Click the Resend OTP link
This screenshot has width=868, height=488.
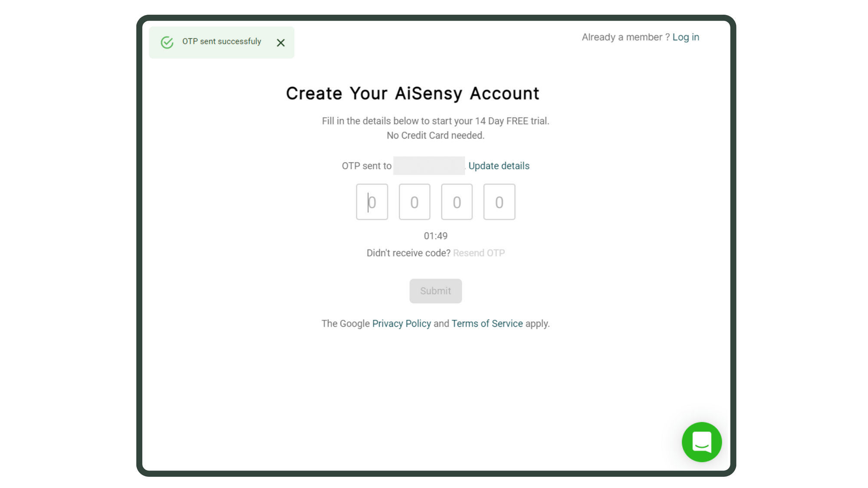pyautogui.click(x=479, y=253)
